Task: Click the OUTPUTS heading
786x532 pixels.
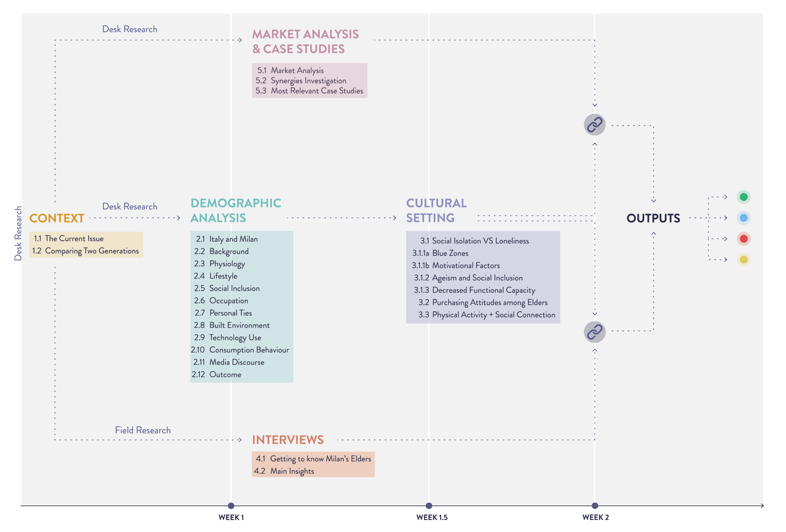Action: point(653,218)
